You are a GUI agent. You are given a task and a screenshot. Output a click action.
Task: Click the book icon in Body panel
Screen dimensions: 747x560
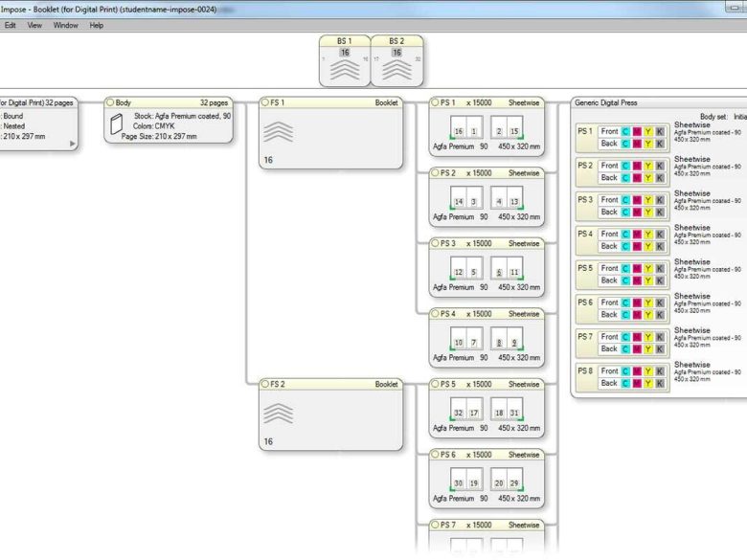[116, 124]
